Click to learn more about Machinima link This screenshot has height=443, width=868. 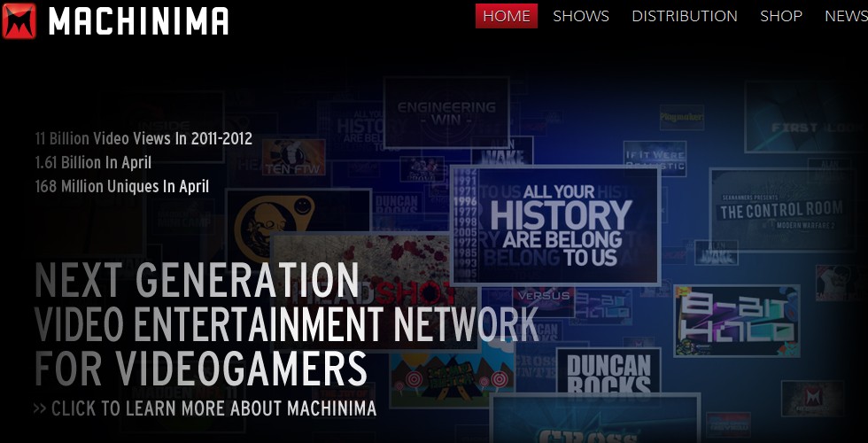coord(205,408)
